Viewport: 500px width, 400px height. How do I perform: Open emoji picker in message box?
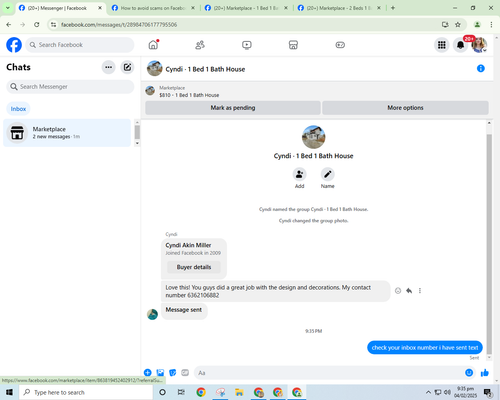[469, 373]
